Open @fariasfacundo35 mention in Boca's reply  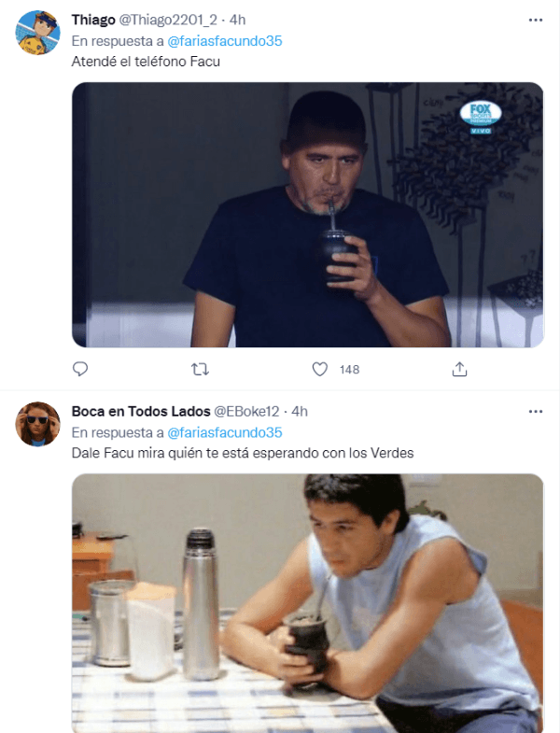224,432
